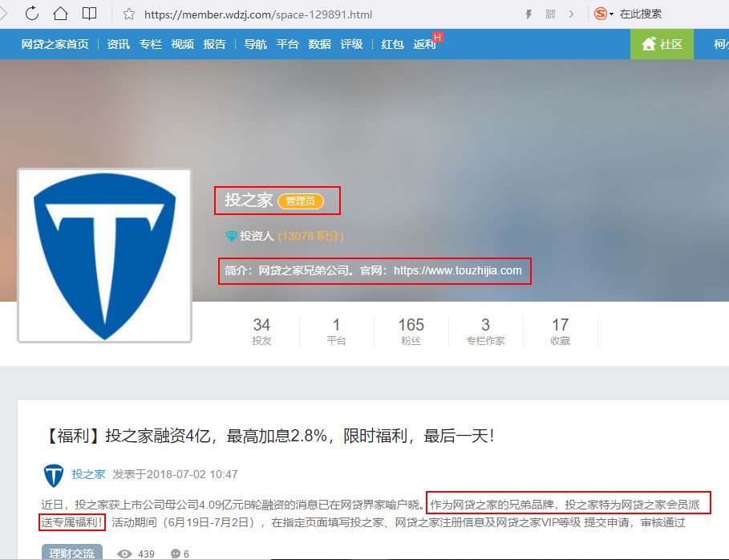Open the 导航 menu item
The height and width of the screenshot is (560, 729).
click(255, 44)
